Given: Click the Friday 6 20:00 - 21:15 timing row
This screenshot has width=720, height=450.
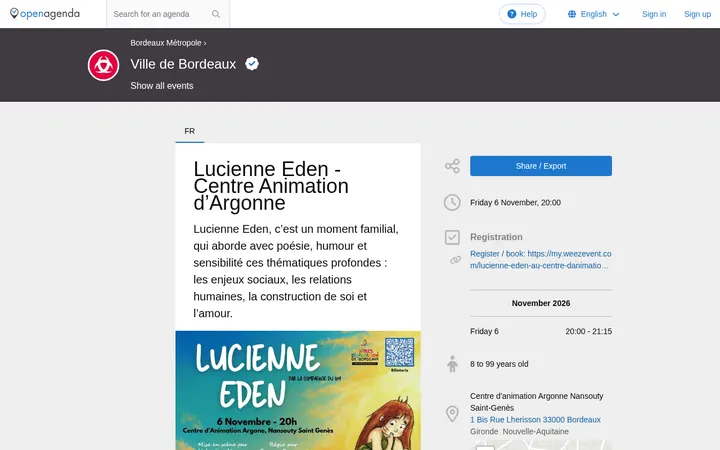Looking at the screenshot, I should [541, 331].
